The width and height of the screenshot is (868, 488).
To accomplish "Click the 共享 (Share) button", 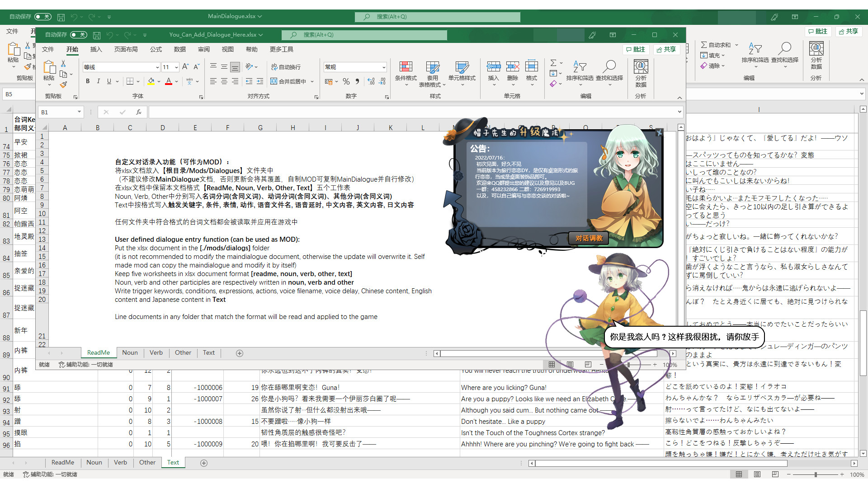I will click(666, 50).
